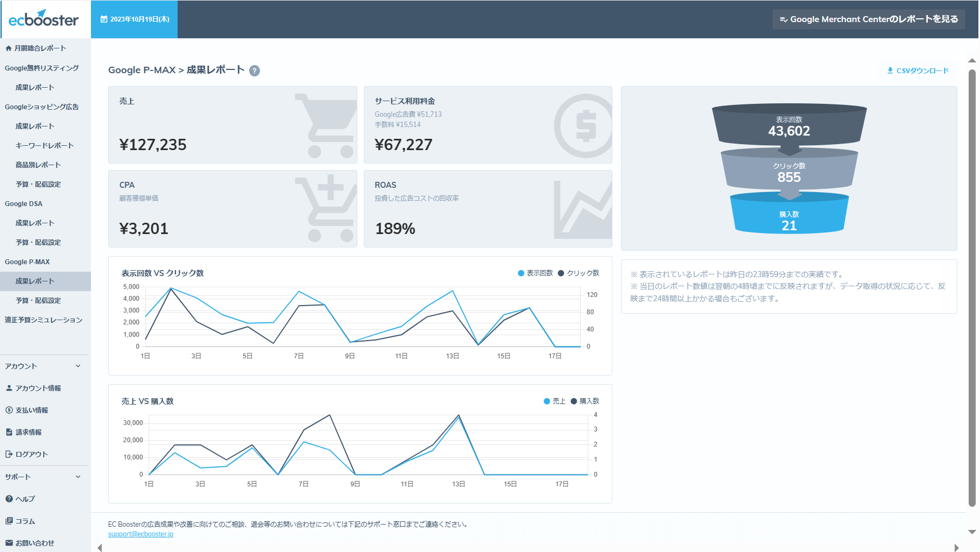The height and width of the screenshot is (552, 980).
Task: Click the home icon for 月間総合レポート
Action: coord(9,48)
